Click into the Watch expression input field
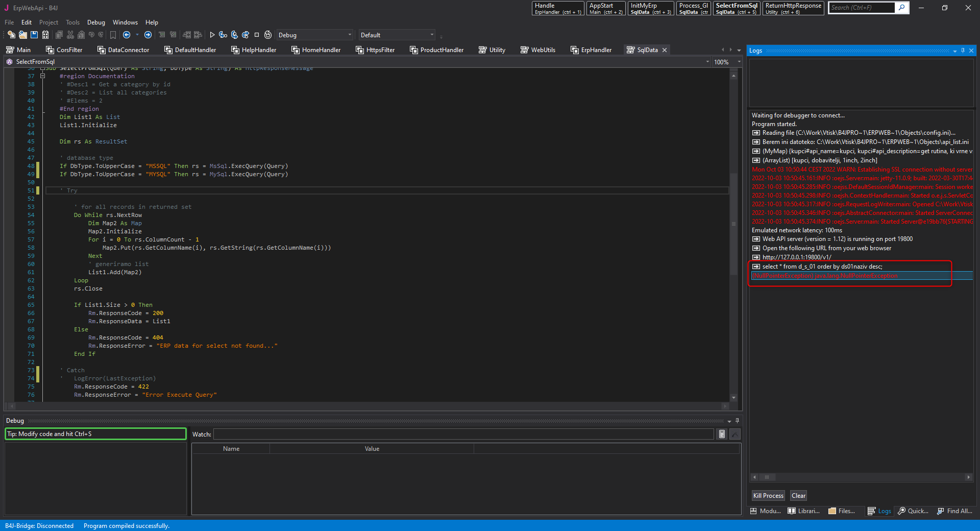The image size is (980, 531). pyautogui.click(x=463, y=434)
